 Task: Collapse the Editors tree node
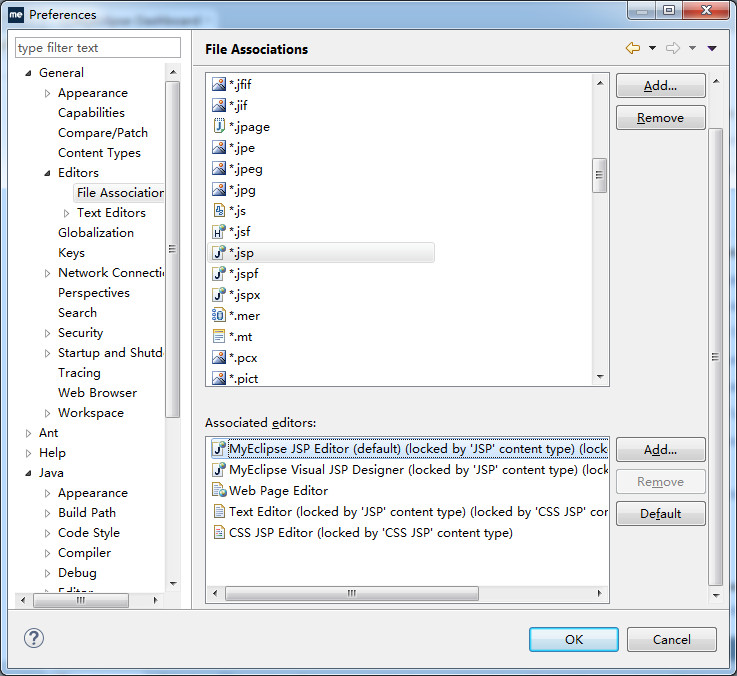[x=47, y=173]
